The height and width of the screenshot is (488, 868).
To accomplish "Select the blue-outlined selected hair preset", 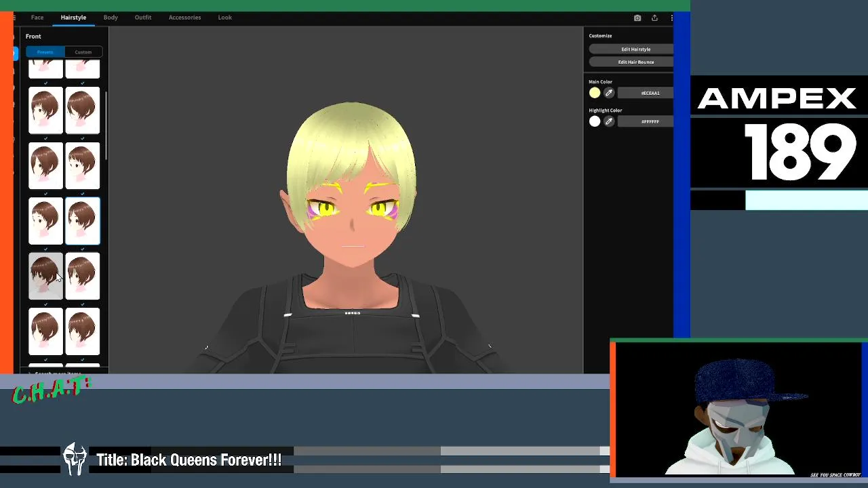I will [x=83, y=221].
